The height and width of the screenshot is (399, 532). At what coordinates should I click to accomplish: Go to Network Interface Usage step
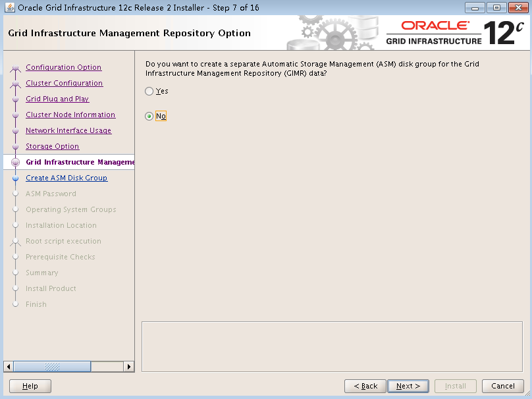coord(68,130)
